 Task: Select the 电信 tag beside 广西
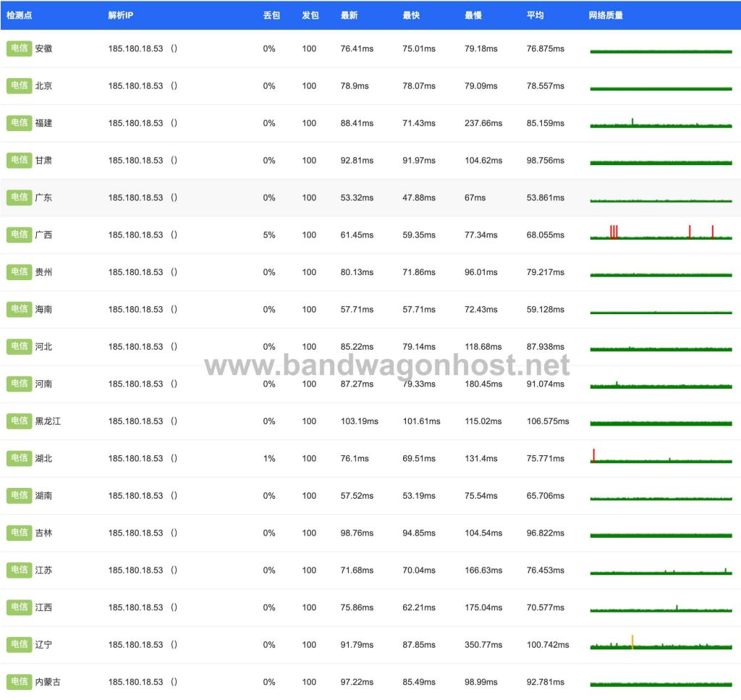tap(19, 235)
